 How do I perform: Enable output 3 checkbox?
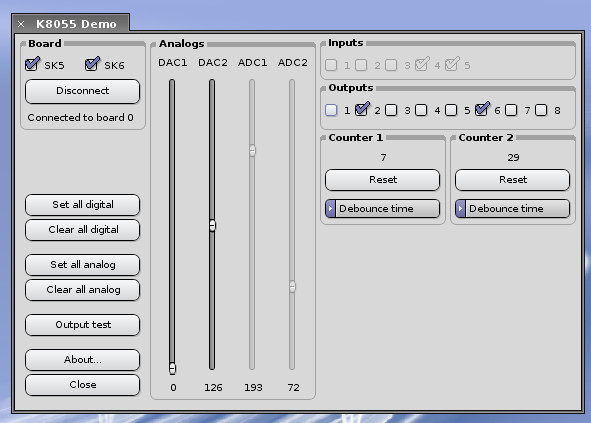(x=391, y=110)
